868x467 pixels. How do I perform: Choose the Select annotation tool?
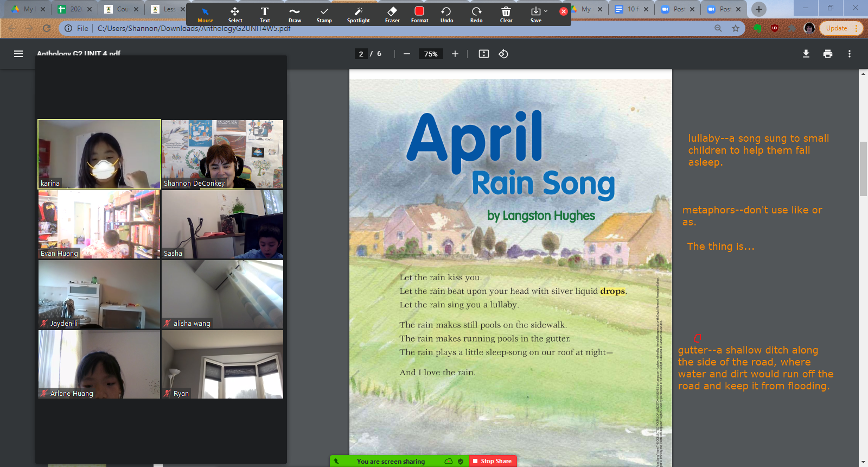(x=235, y=15)
